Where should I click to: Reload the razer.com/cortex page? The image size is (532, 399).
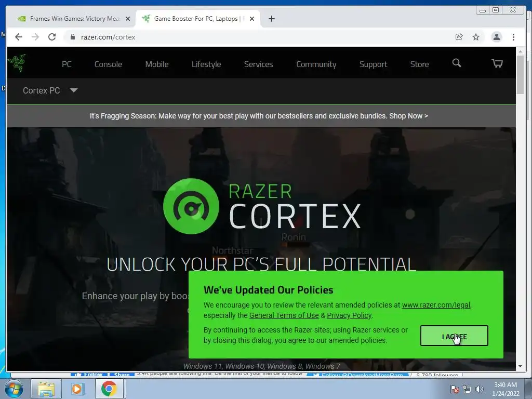pyautogui.click(x=52, y=37)
